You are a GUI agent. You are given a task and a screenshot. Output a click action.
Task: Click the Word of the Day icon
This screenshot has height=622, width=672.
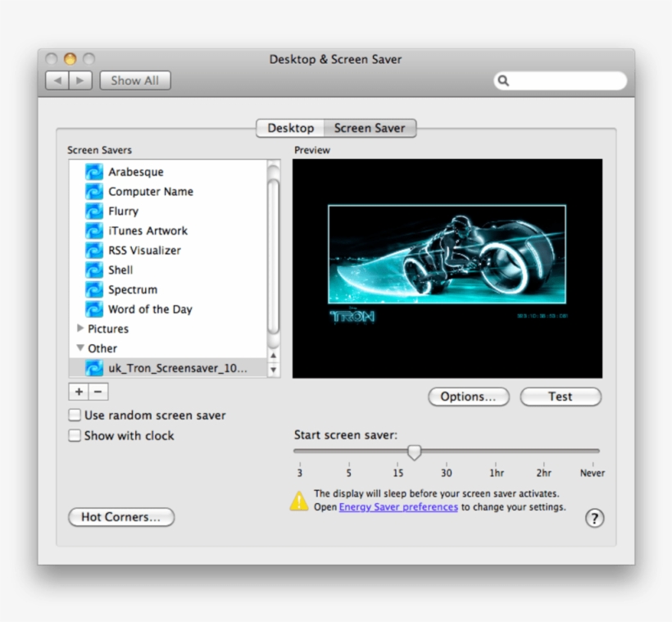(94, 309)
